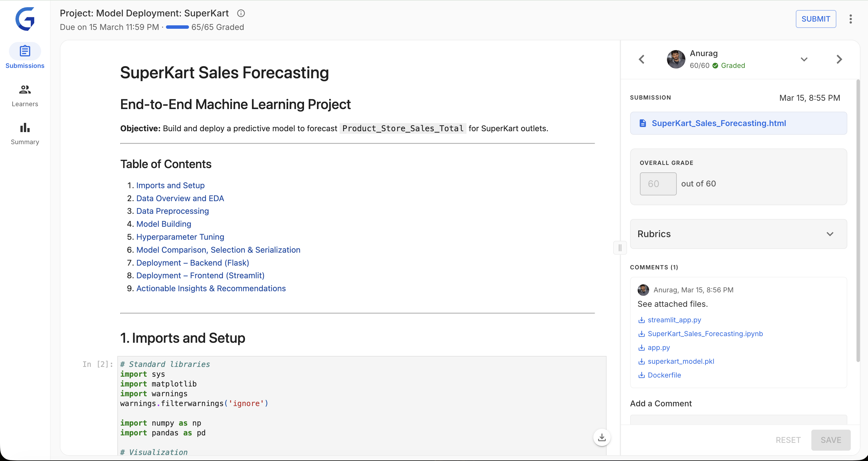Download streamlit_app.py attachment
This screenshot has width=868, height=461.
674,320
